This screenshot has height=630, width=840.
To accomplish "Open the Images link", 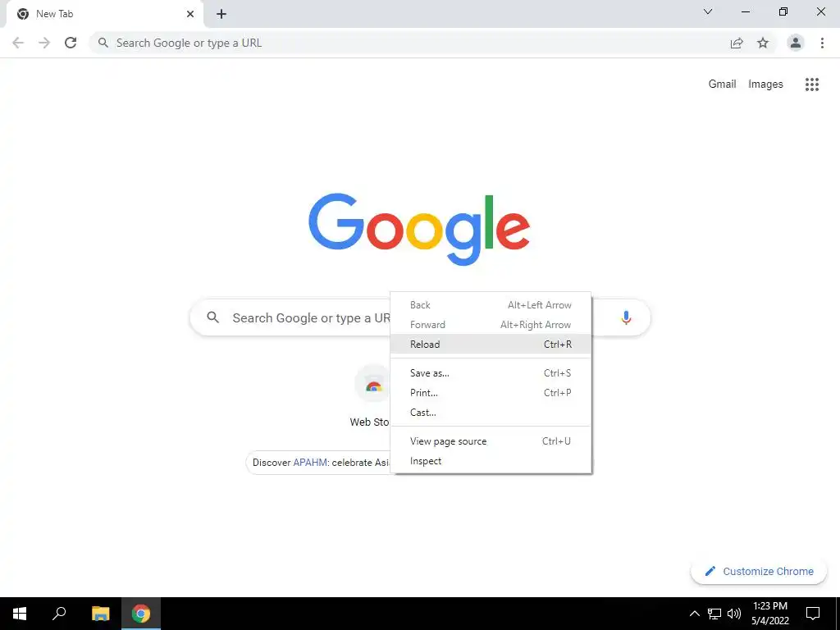I will [765, 84].
